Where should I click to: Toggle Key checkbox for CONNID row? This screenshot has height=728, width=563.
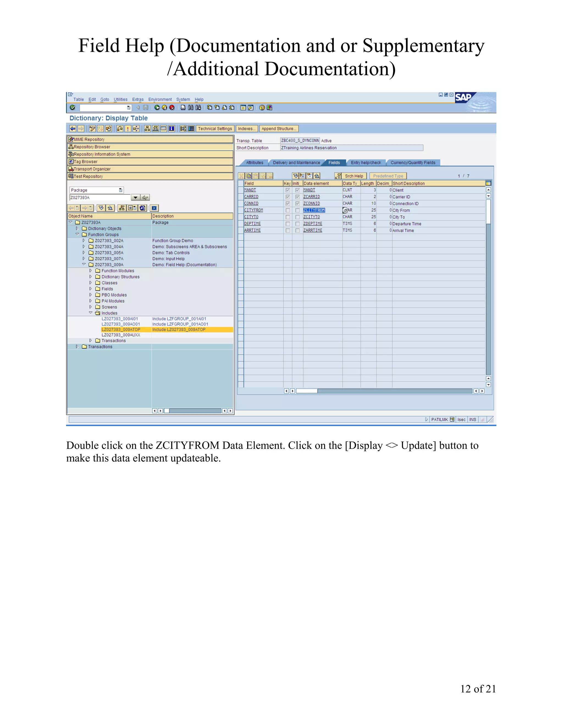coord(288,203)
